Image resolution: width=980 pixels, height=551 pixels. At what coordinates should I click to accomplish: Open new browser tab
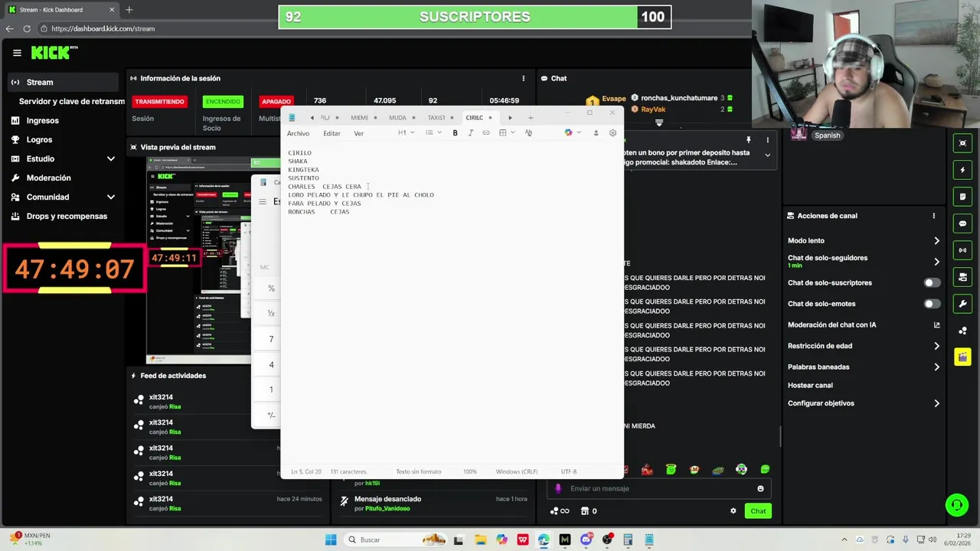click(129, 10)
